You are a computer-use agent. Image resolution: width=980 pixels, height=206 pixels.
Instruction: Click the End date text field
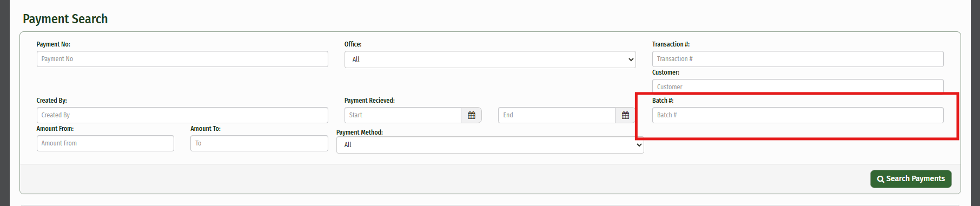pyautogui.click(x=557, y=115)
